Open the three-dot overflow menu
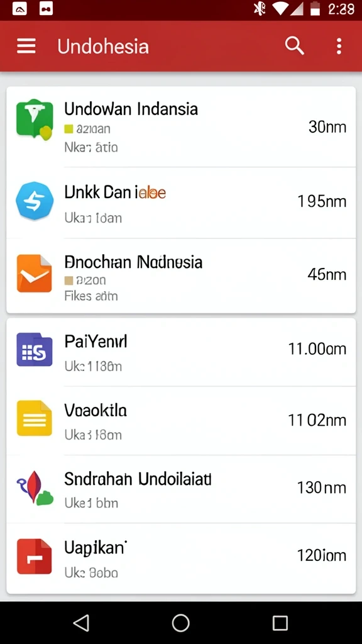This screenshot has height=644, width=362. pyautogui.click(x=339, y=46)
